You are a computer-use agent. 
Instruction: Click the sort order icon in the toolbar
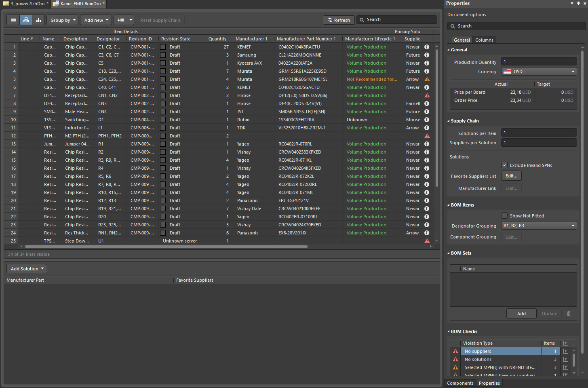pyautogui.click(x=121, y=19)
